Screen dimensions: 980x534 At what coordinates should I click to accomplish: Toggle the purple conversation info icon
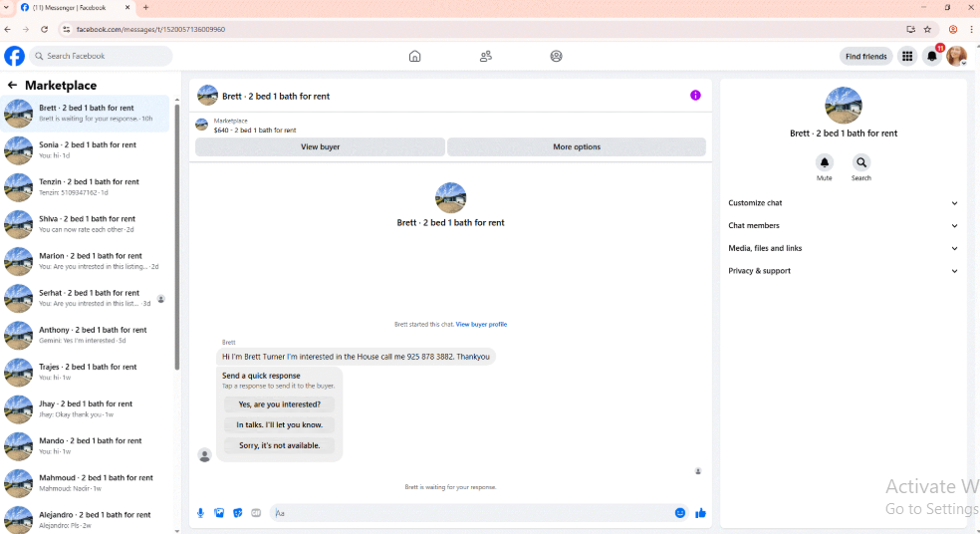[x=695, y=96]
